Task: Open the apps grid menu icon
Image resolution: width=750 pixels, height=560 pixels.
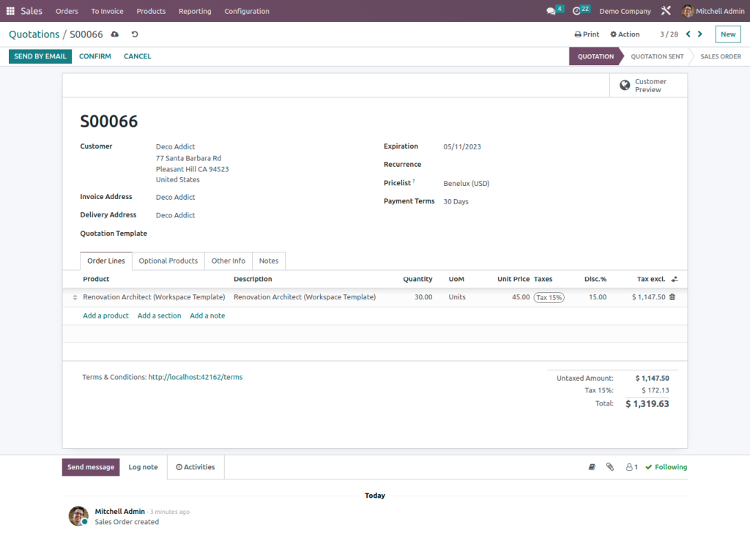Action: [10, 11]
